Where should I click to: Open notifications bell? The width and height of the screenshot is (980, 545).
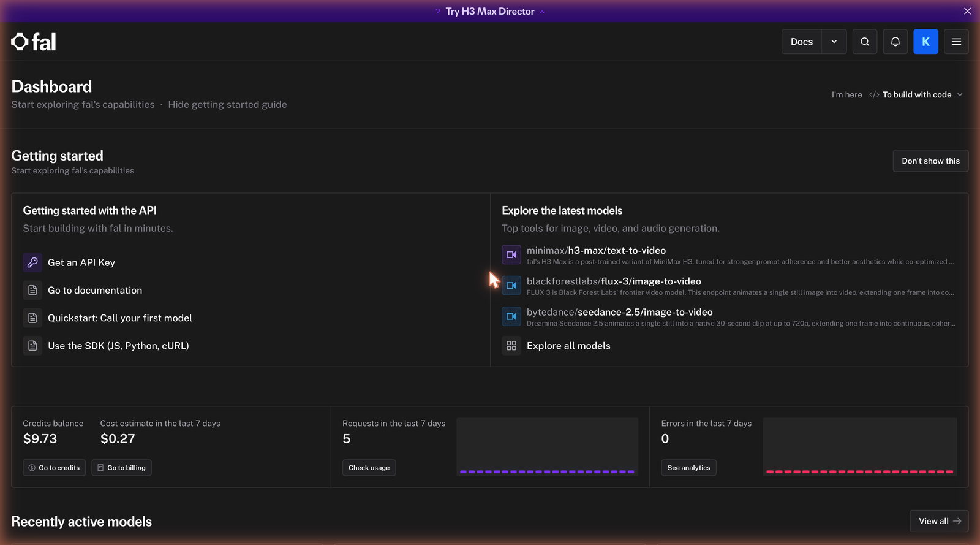tap(895, 42)
